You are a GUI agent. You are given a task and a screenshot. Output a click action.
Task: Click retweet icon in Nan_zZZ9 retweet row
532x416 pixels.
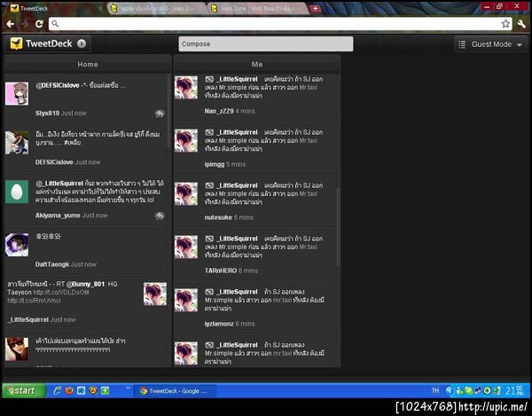(x=209, y=79)
